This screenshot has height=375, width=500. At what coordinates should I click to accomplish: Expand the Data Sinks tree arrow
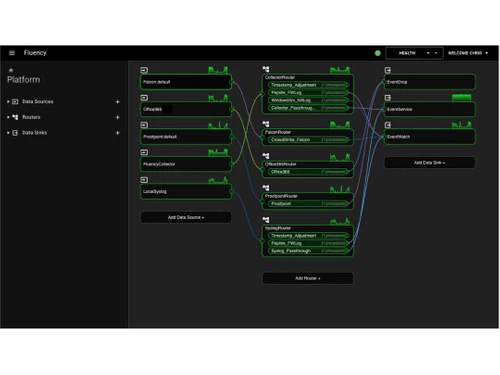click(x=8, y=133)
